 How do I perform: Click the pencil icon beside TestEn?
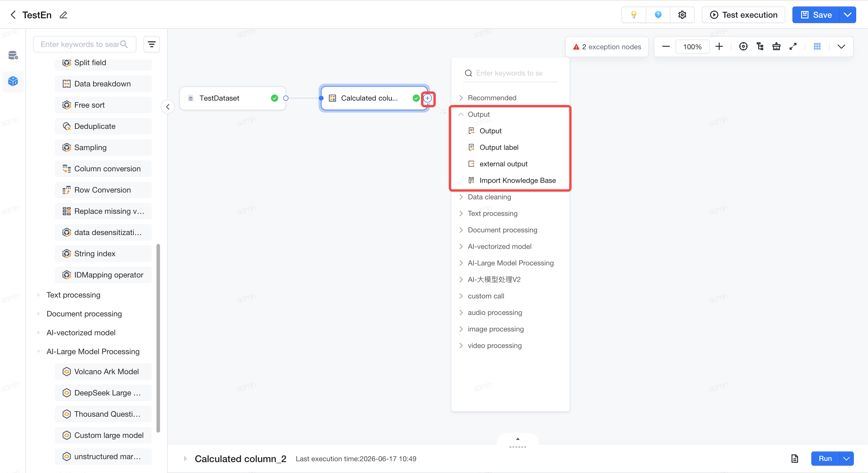(63, 15)
